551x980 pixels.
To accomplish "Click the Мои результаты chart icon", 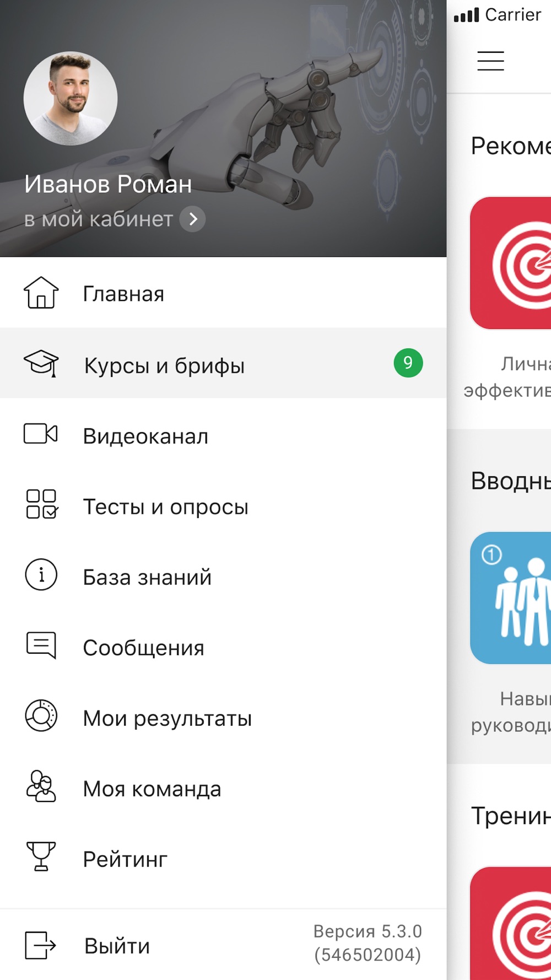I will click(41, 715).
